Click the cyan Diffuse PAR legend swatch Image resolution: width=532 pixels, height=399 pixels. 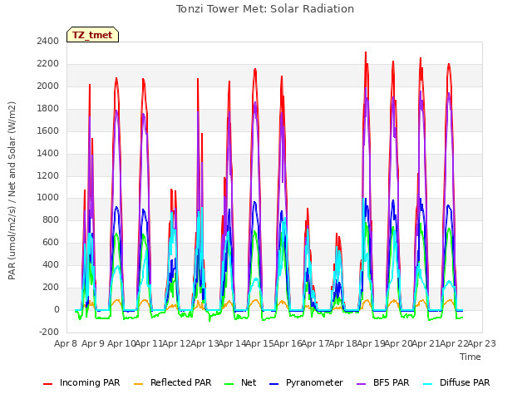[x=428, y=384]
